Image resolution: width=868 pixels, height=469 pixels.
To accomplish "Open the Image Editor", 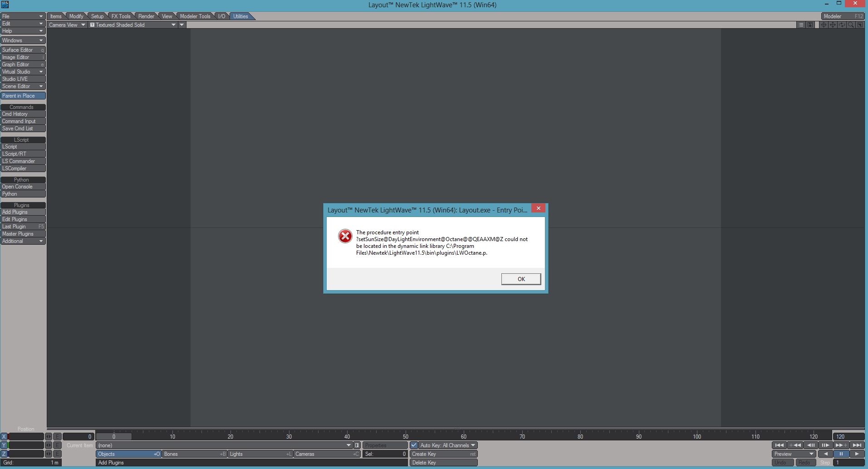I will pos(23,57).
